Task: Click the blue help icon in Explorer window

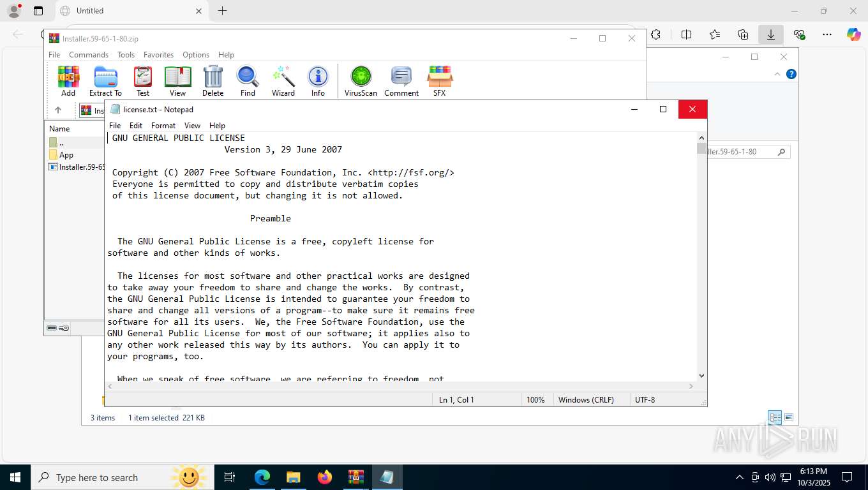Action: (791, 74)
